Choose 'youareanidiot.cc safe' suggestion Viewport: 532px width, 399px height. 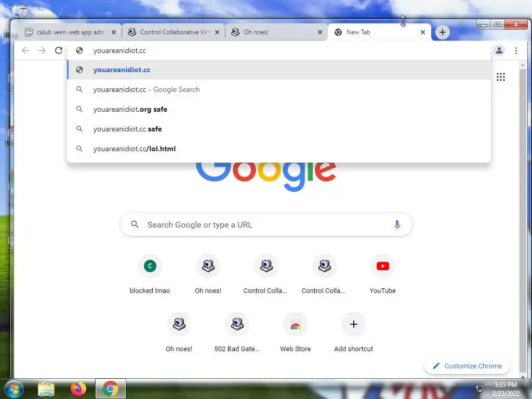[279, 129]
